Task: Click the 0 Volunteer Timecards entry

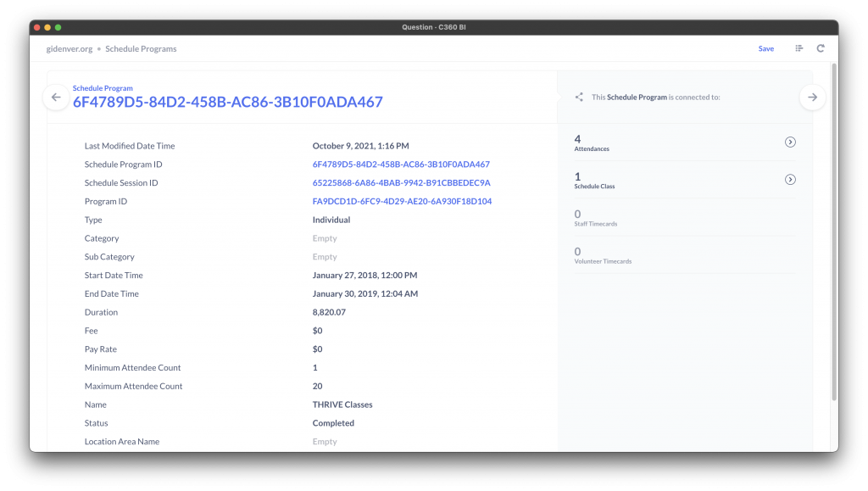Action: [685, 255]
